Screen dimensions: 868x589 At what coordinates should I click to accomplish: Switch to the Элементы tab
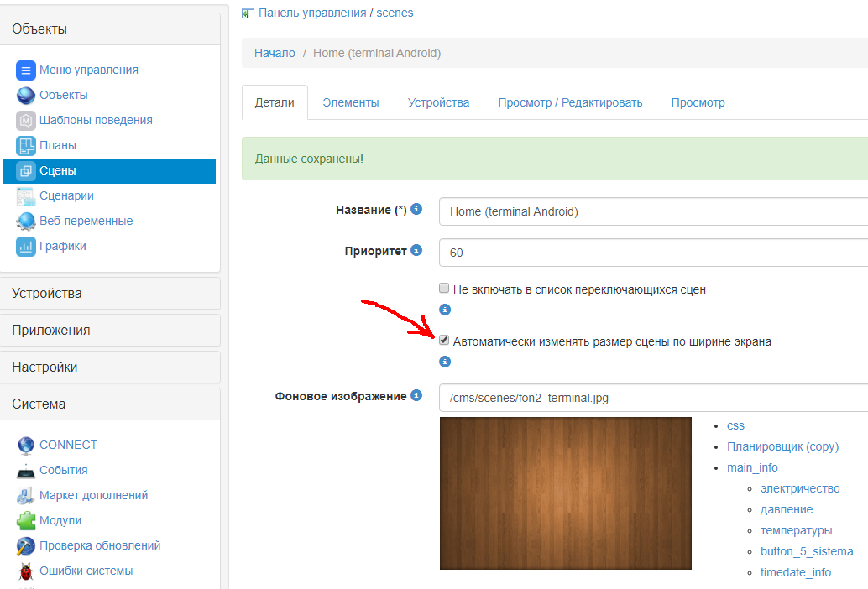[351, 102]
